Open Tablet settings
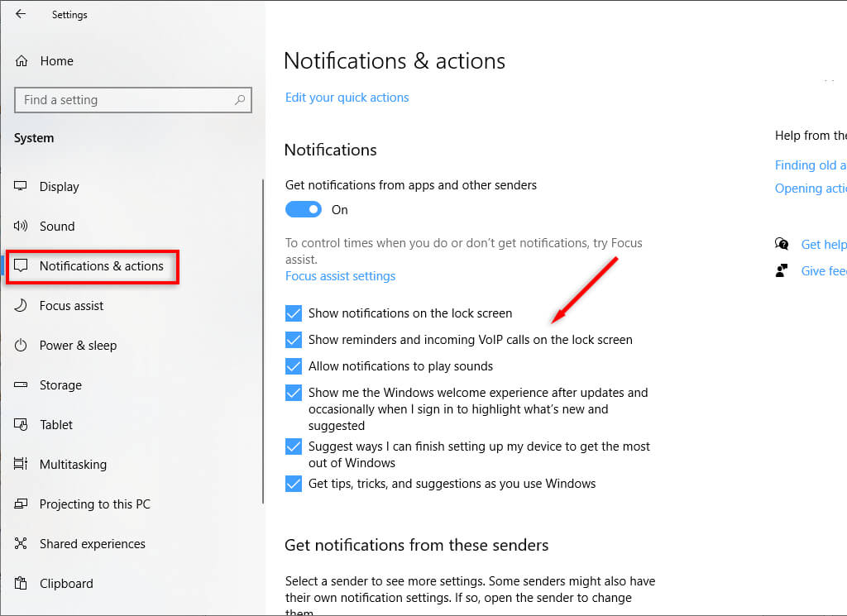This screenshot has height=616, width=847. coord(56,425)
